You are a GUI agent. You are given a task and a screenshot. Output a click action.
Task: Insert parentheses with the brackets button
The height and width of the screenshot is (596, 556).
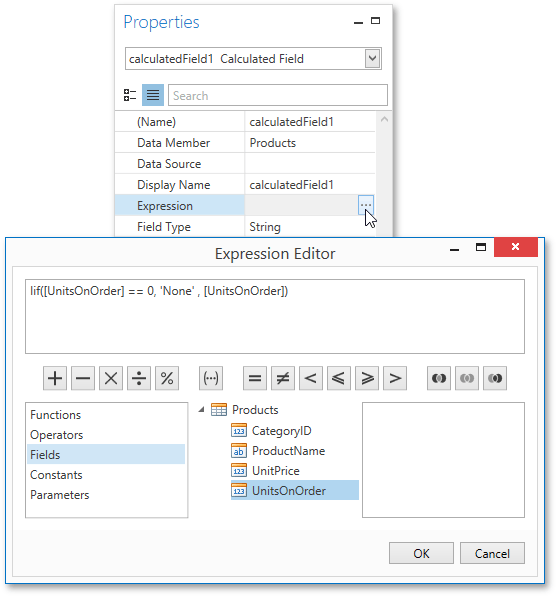click(211, 378)
